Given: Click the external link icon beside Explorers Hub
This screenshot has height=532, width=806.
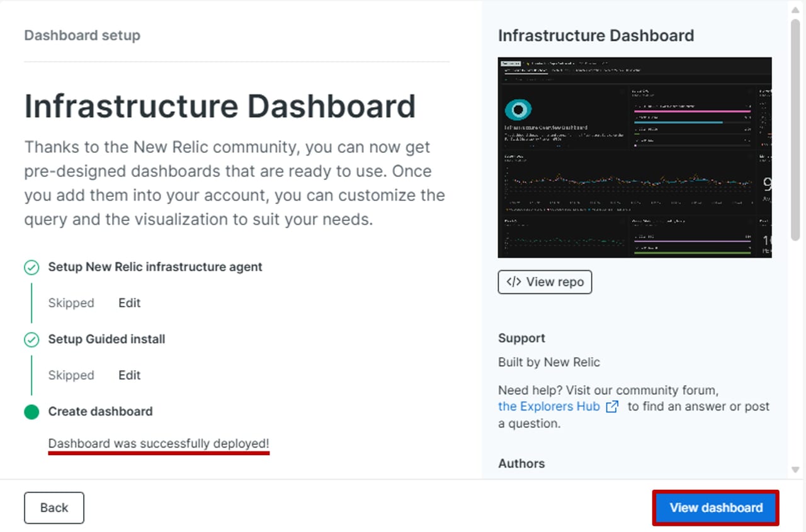Looking at the screenshot, I should point(611,407).
